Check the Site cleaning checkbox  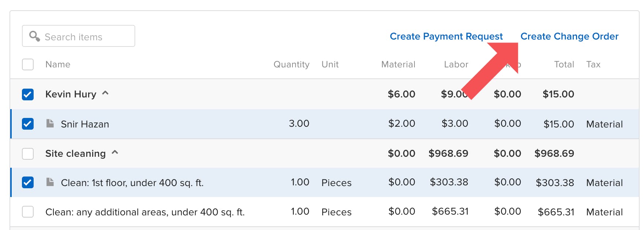tap(27, 153)
